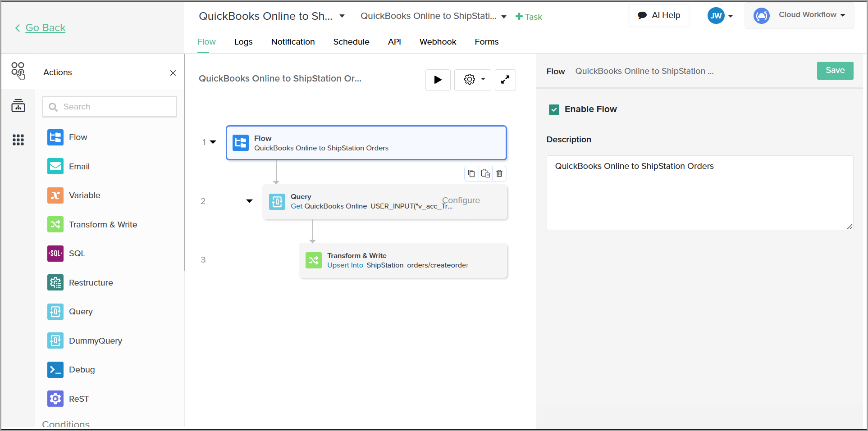Switch to the Webhook tab
868x431 pixels.
438,42
